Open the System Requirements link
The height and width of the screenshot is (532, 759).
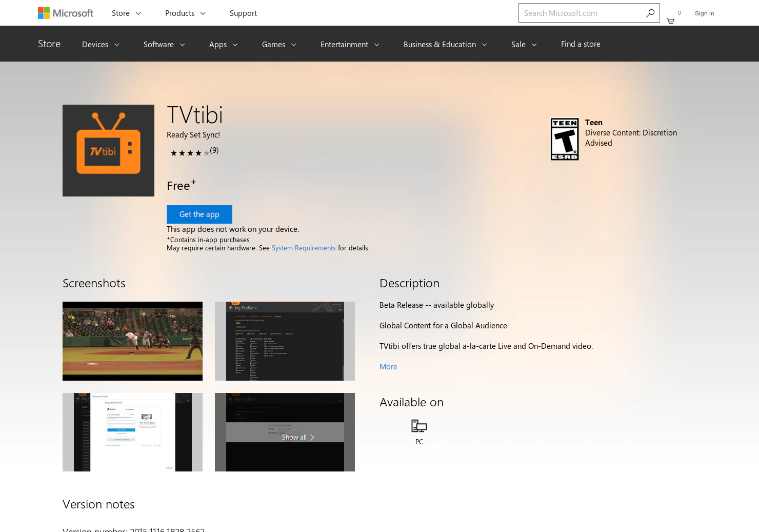(x=304, y=248)
